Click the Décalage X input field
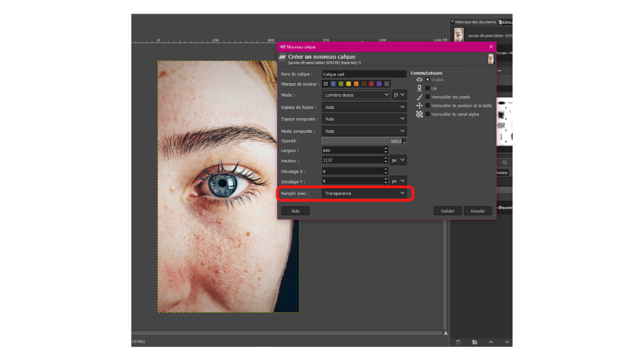 (x=353, y=171)
